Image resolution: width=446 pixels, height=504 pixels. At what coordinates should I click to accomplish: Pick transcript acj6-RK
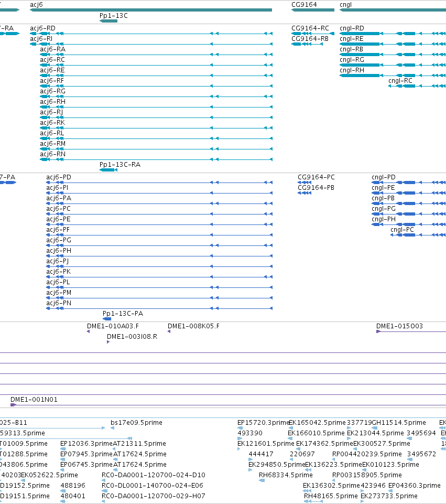52,123
